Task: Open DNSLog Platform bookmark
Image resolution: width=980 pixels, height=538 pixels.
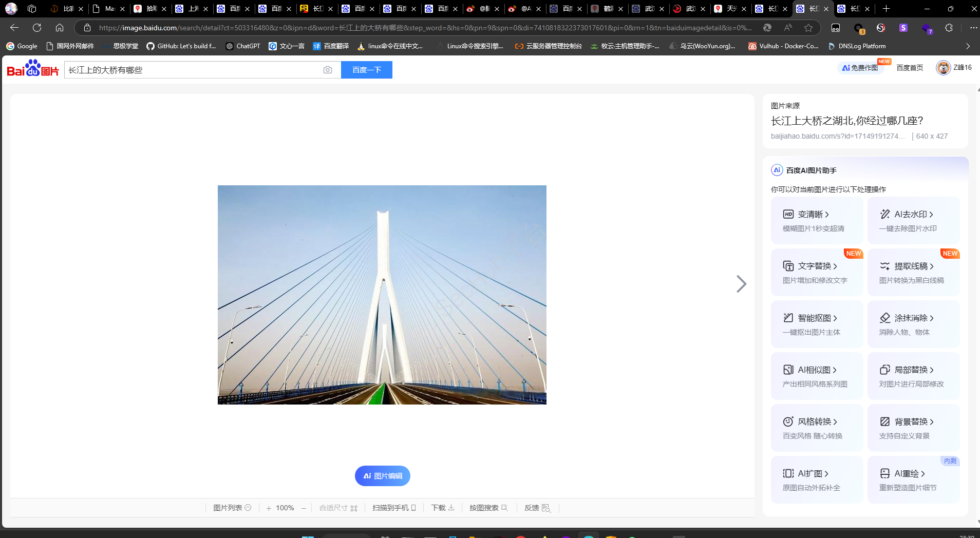Action: pyautogui.click(x=857, y=46)
